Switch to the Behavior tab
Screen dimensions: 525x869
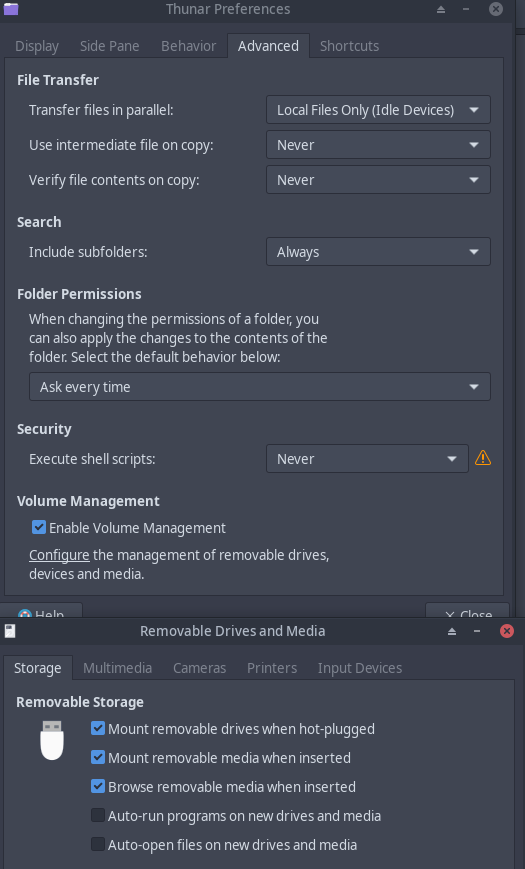(188, 46)
